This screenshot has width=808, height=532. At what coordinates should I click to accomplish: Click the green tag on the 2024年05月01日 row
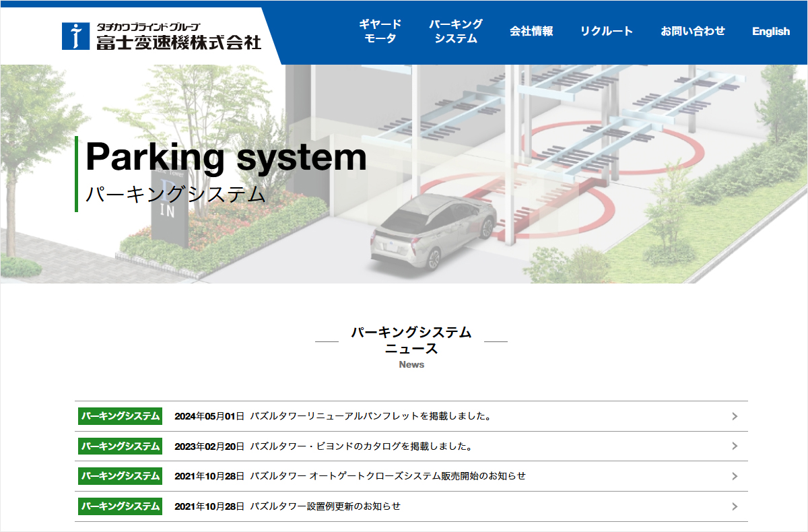tap(121, 416)
